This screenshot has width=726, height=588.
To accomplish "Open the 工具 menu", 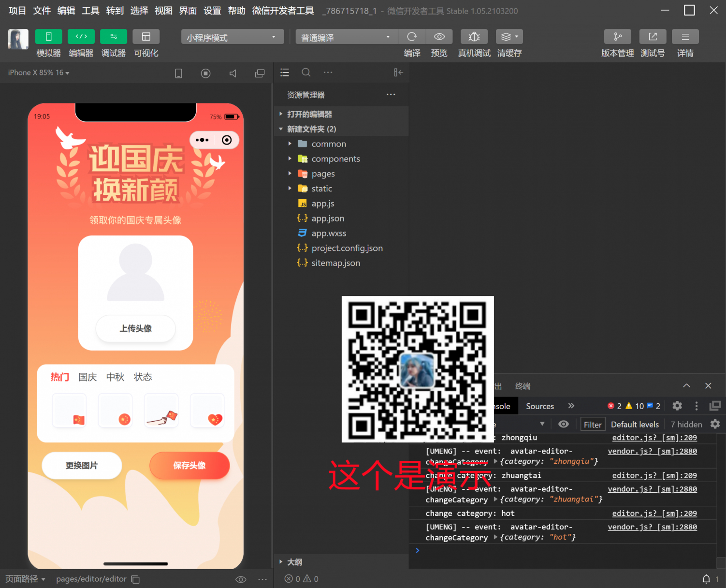I will [x=90, y=10].
